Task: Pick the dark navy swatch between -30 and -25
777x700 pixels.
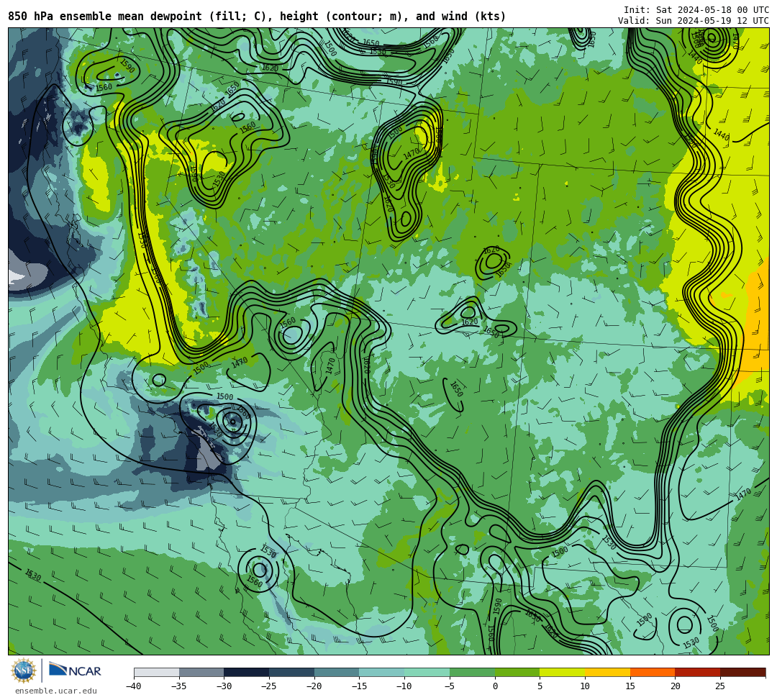Action: (247, 672)
